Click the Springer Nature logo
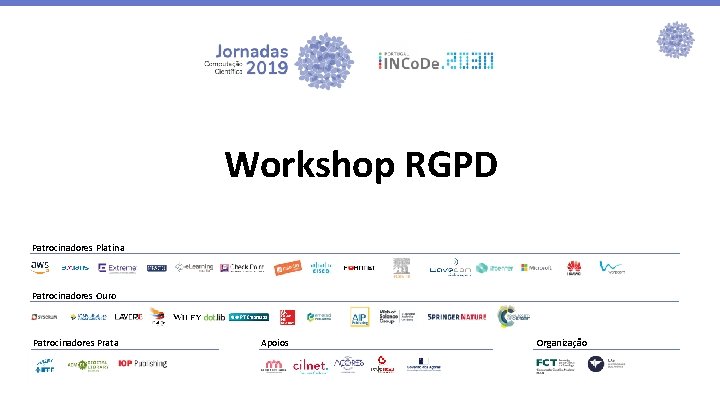Image resolution: width=720 pixels, height=405 pixels. (456, 317)
